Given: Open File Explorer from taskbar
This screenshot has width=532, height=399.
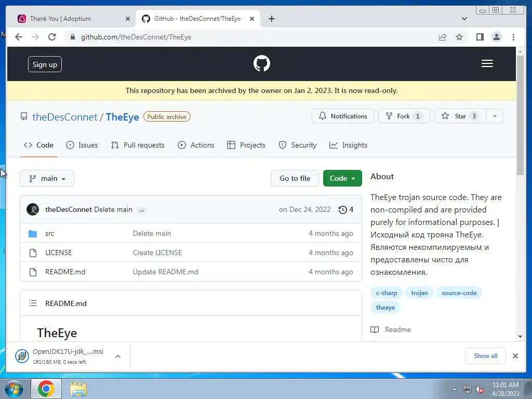Looking at the screenshot, I should 78,389.
